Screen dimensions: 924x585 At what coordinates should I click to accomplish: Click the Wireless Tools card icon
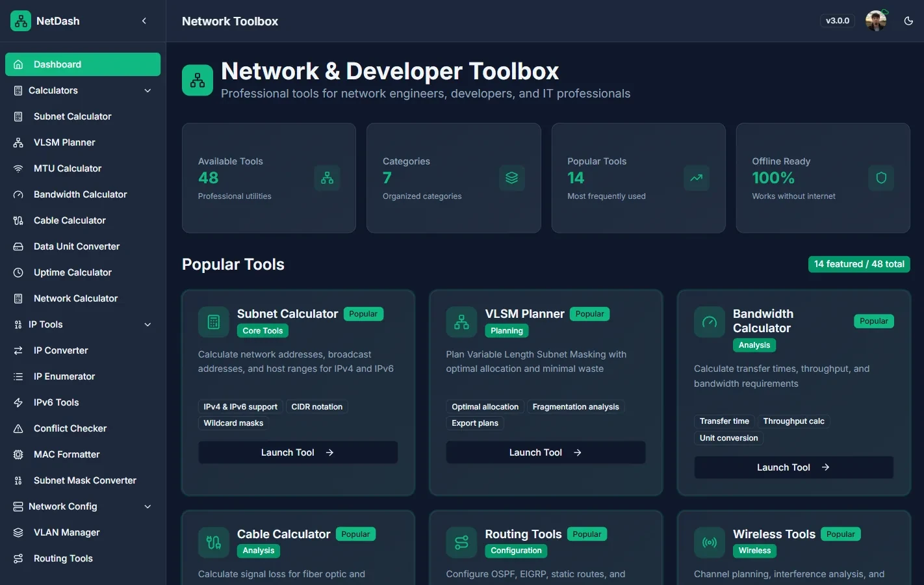[710, 542]
